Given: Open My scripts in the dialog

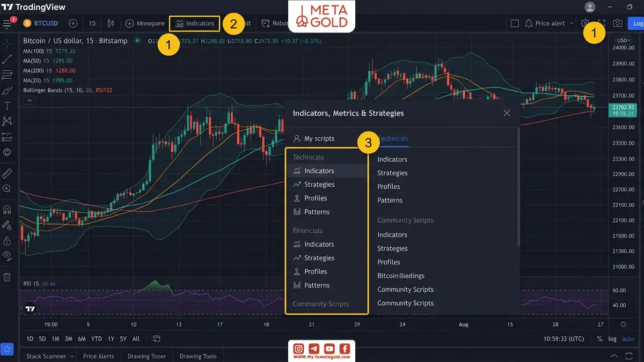Looking at the screenshot, I should (x=314, y=138).
